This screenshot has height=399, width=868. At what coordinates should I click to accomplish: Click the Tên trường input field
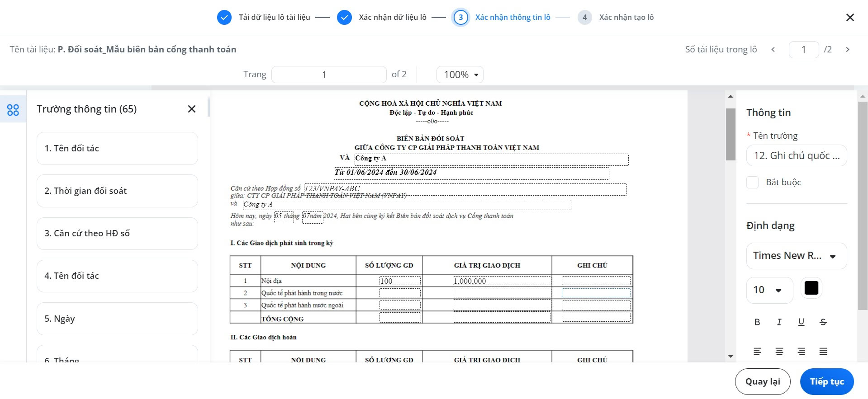(x=797, y=155)
